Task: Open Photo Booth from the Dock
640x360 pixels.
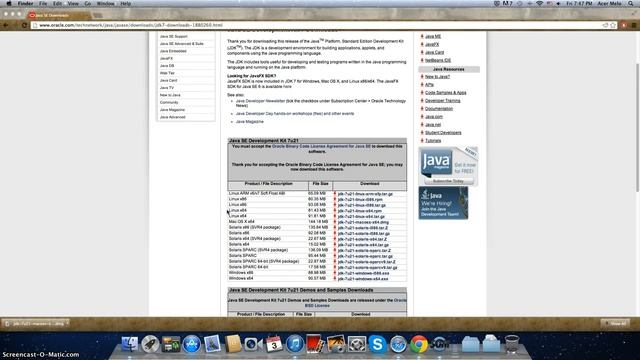Action: coord(315,344)
